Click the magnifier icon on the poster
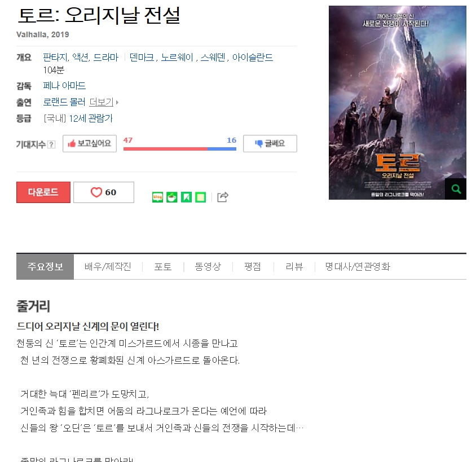Viewport: 476px width, 462px height. pos(456,189)
